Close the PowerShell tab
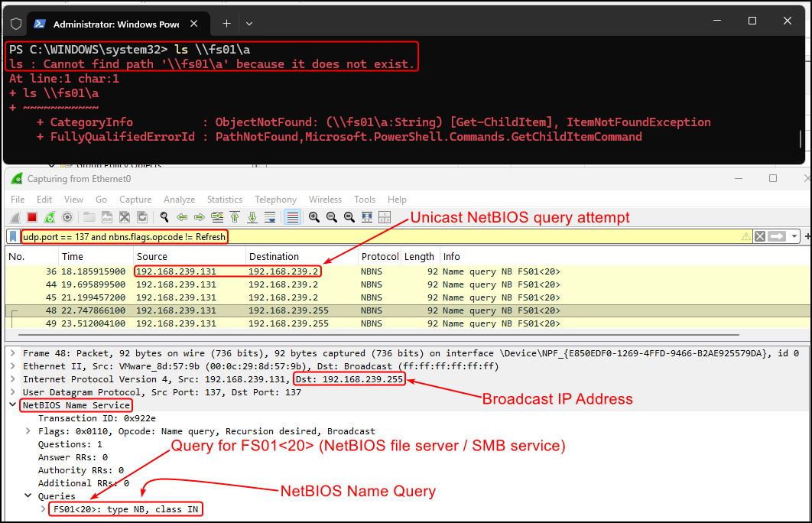Screen dimensions: 812x523 193,24
